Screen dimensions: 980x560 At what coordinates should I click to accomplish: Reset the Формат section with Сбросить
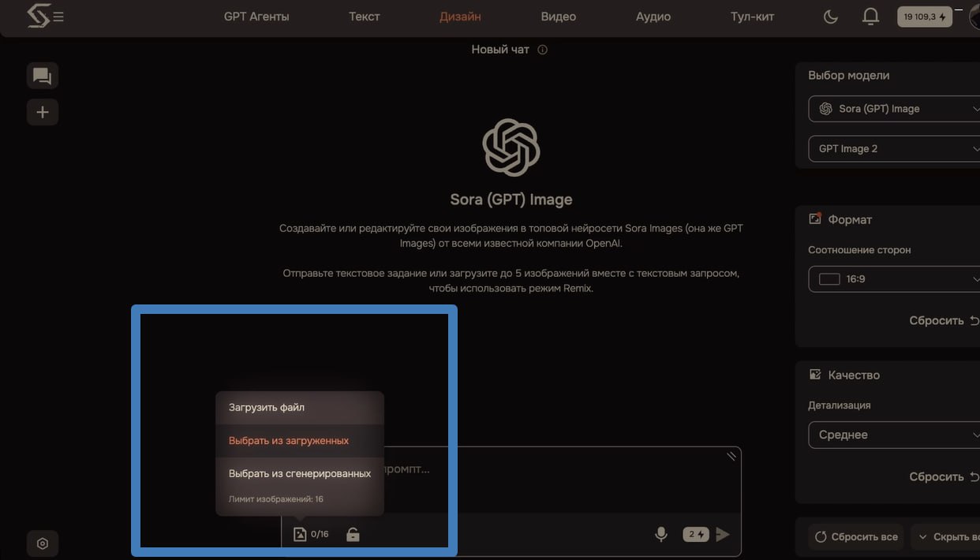tap(944, 321)
